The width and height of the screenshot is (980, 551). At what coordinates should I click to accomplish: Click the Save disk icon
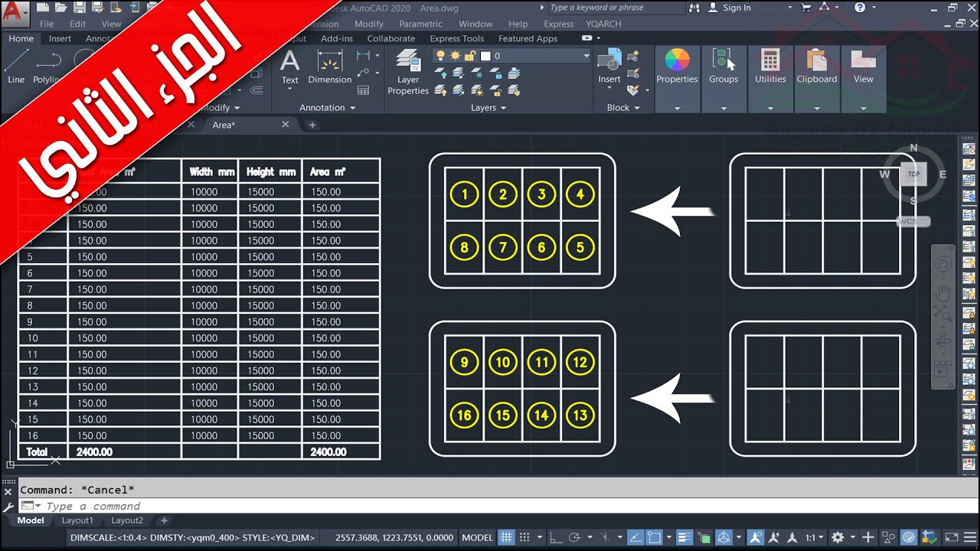tap(80, 8)
